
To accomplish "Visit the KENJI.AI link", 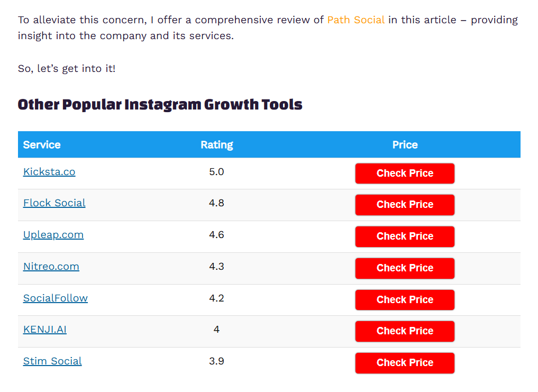I will click(x=44, y=330).
